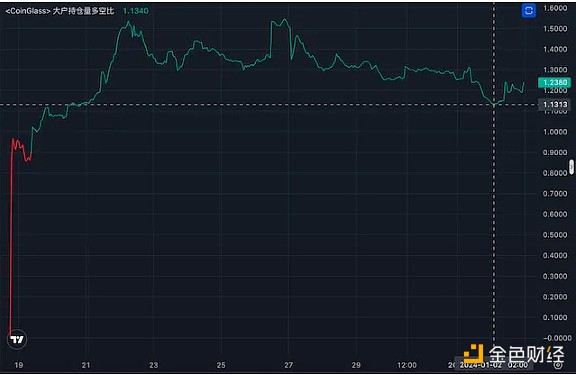
Task: Click the 1.0000 price scale label
Action: click(555, 132)
